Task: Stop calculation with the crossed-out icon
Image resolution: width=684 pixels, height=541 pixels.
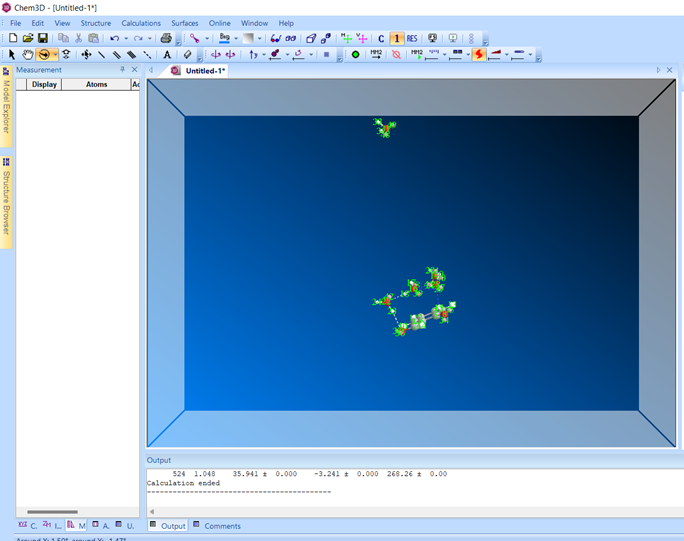Action: click(396, 55)
